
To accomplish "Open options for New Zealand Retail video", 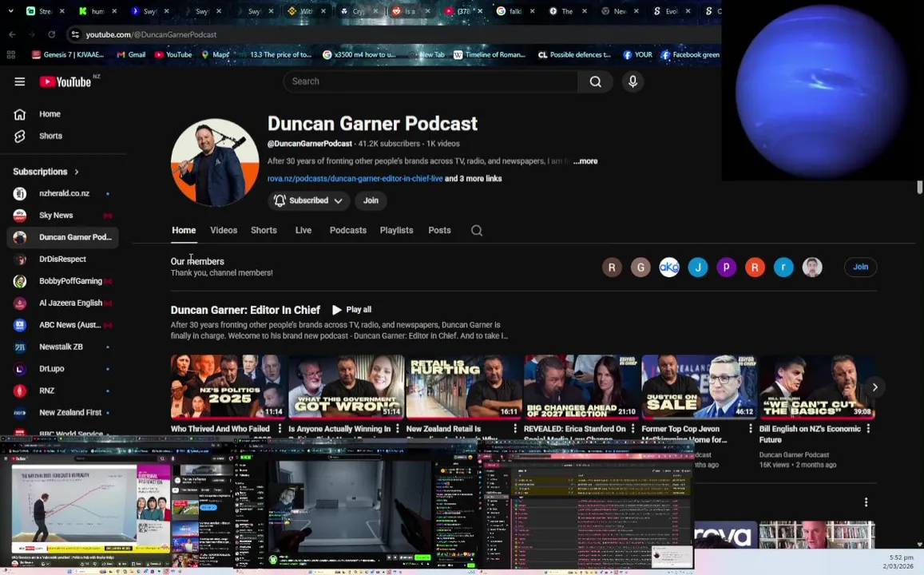I will tap(515, 429).
